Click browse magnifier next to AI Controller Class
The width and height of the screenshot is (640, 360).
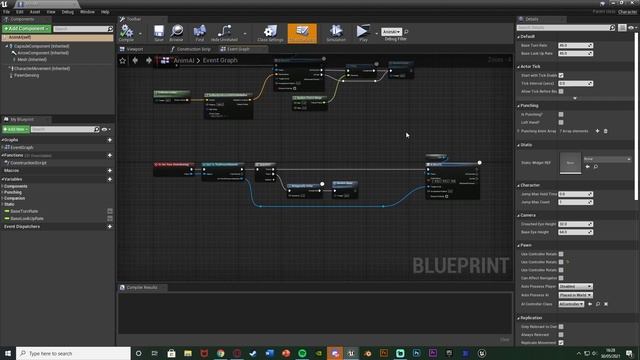click(x=598, y=304)
